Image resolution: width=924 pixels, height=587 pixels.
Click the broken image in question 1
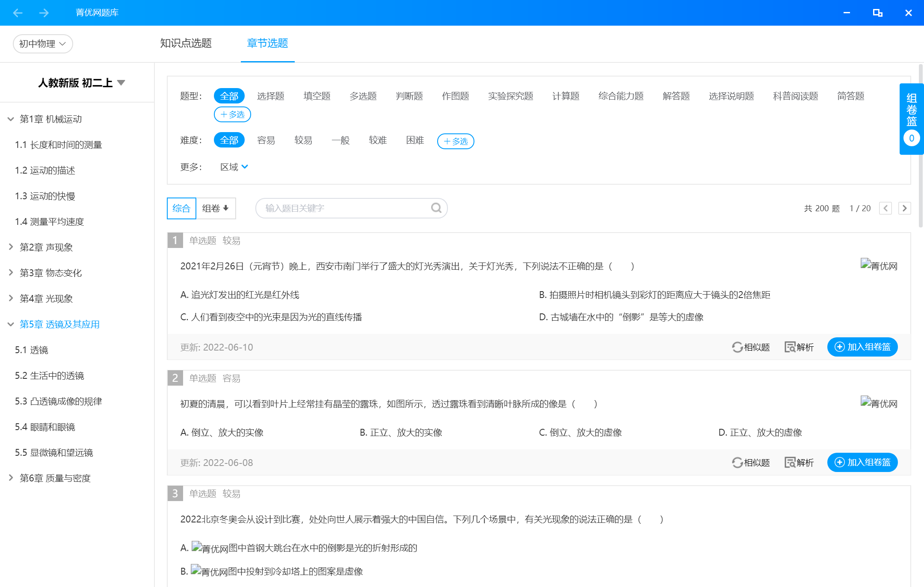coord(879,265)
